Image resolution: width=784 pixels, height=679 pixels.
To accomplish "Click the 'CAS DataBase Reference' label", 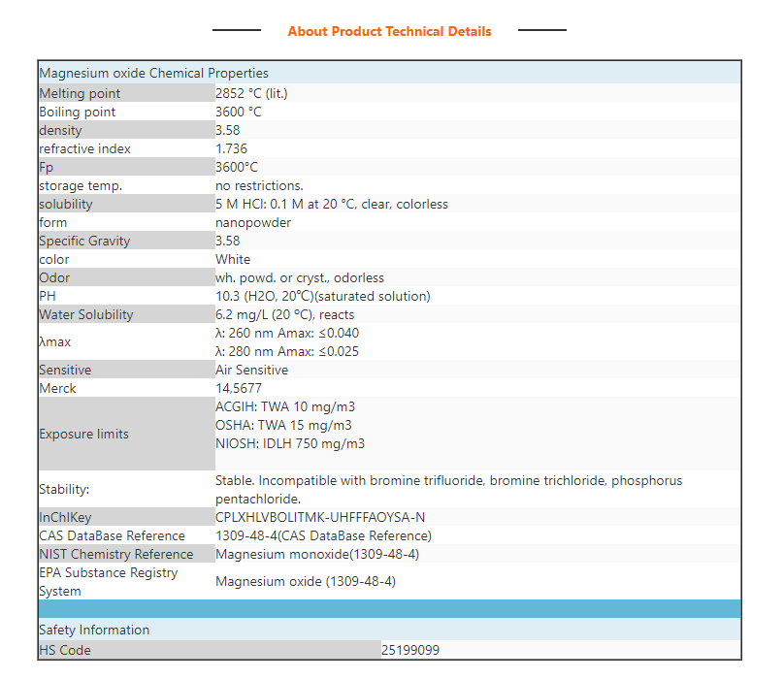I will [x=112, y=536].
